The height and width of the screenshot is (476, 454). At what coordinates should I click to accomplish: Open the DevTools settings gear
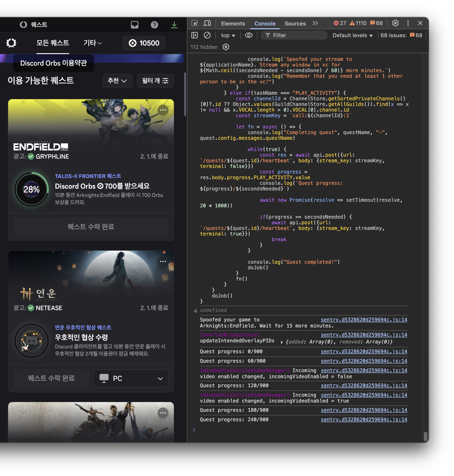pos(395,23)
